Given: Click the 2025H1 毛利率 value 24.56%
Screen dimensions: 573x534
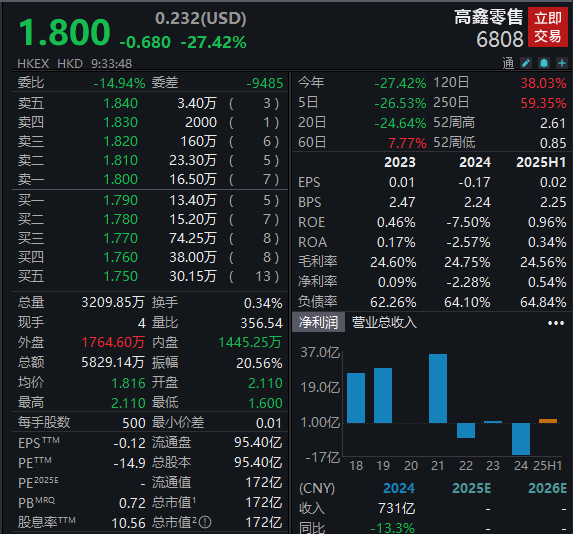Looking at the screenshot, I should [543, 262].
